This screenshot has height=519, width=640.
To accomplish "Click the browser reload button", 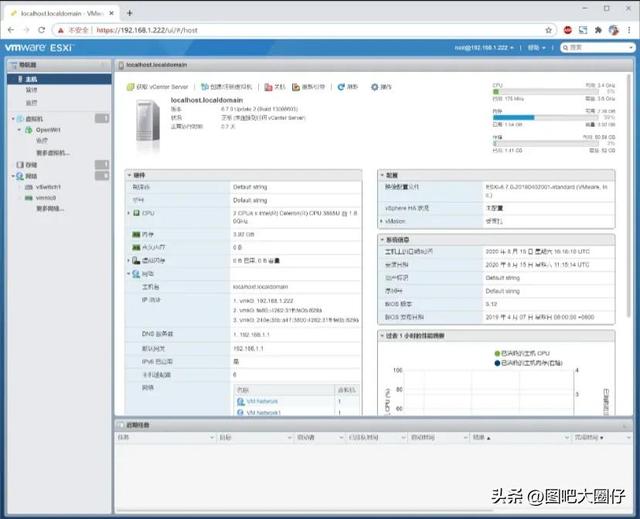I will click(x=42, y=30).
